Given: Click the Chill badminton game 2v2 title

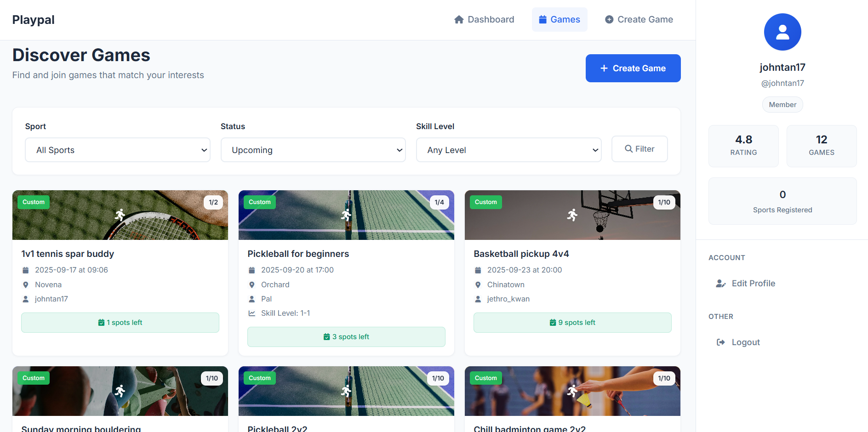Looking at the screenshot, I should pyautogui.click(x=530, y=428).
